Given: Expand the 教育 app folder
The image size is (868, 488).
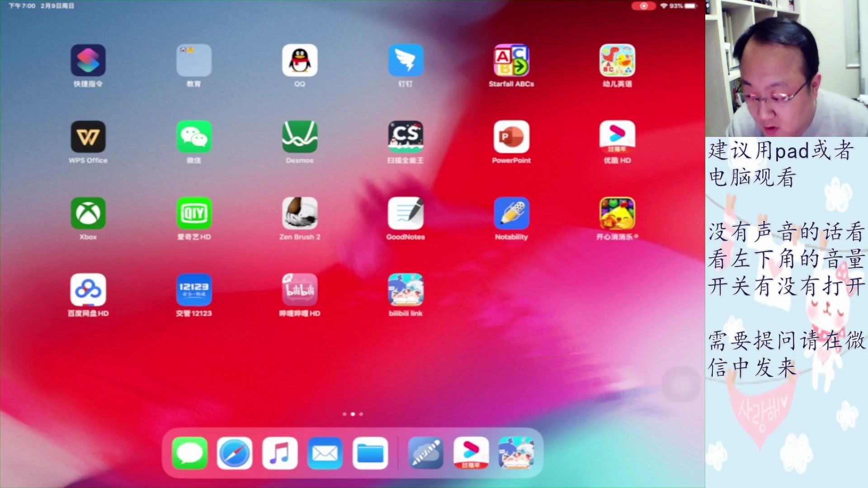Looking at the screenshot, I should click(x=194, y=61).
